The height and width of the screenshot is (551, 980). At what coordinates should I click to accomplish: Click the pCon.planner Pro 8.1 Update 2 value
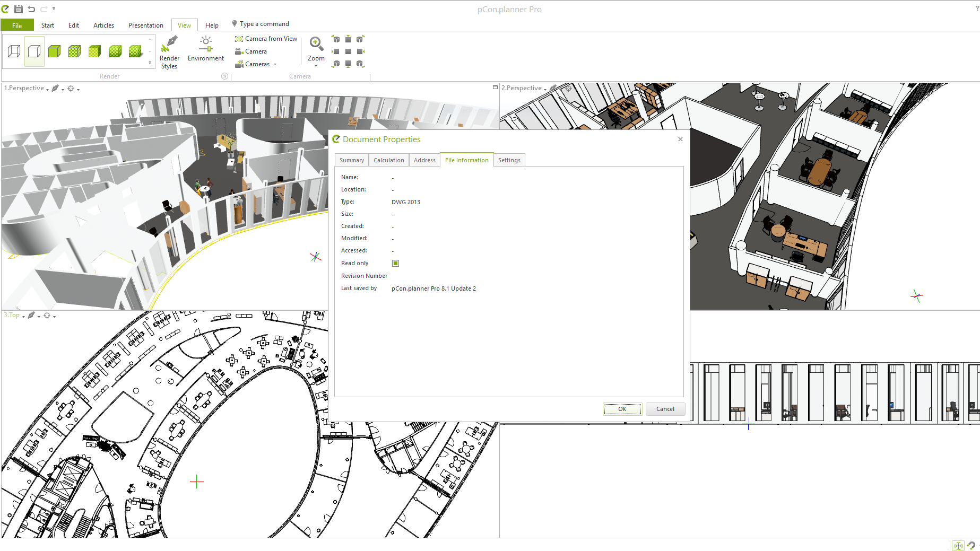433,288
